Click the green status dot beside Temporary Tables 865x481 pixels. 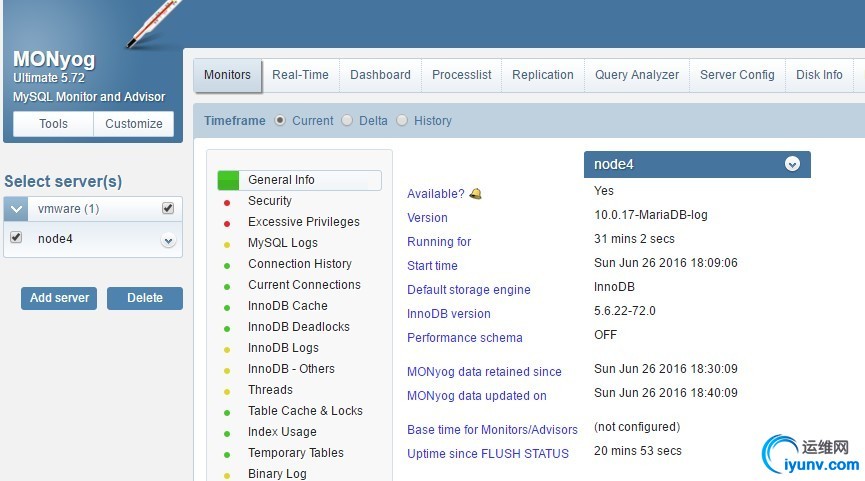227,454
